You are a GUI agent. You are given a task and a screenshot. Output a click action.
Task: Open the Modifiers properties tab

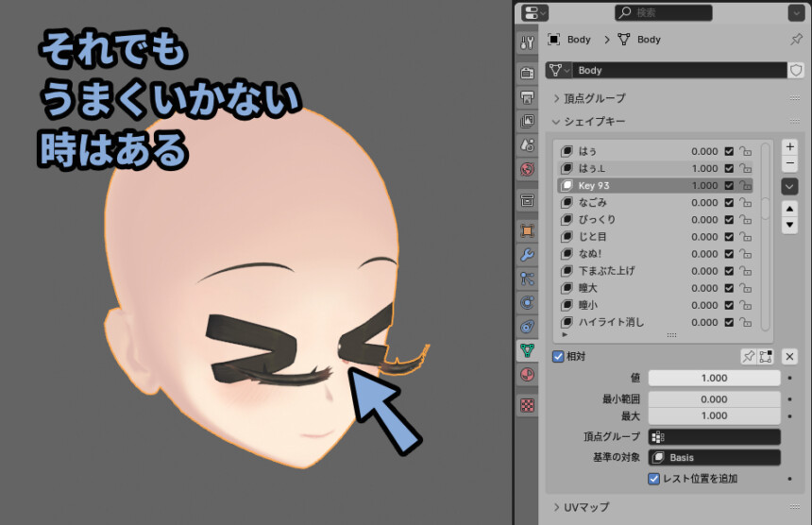[527, 254]
